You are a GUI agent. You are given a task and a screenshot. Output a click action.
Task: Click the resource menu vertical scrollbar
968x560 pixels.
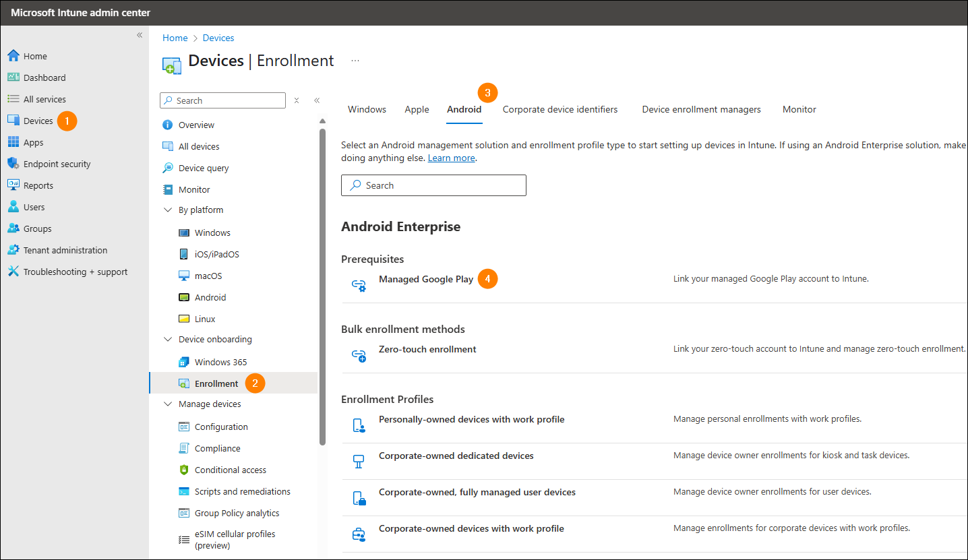click(x=322, y=283)
